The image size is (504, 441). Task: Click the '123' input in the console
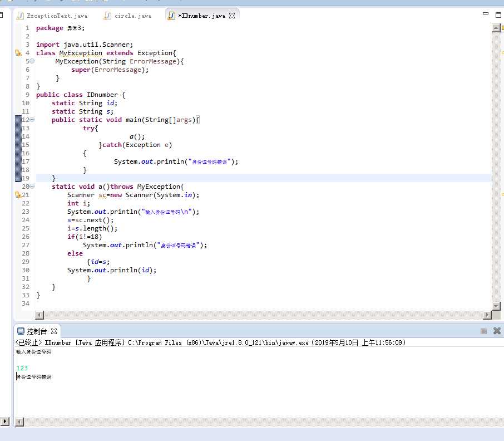pos(22,367)
